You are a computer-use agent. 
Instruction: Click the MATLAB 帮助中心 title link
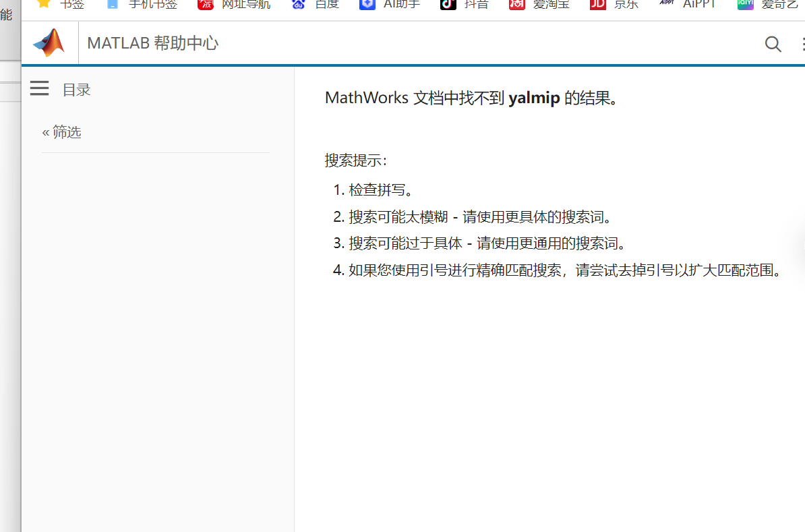(x=153, y=44)
